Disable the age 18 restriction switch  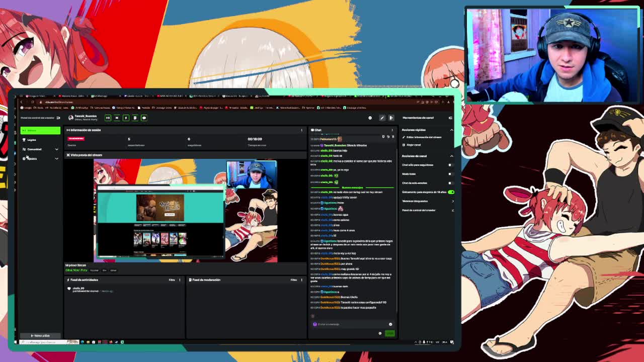(x=451, y=192)
